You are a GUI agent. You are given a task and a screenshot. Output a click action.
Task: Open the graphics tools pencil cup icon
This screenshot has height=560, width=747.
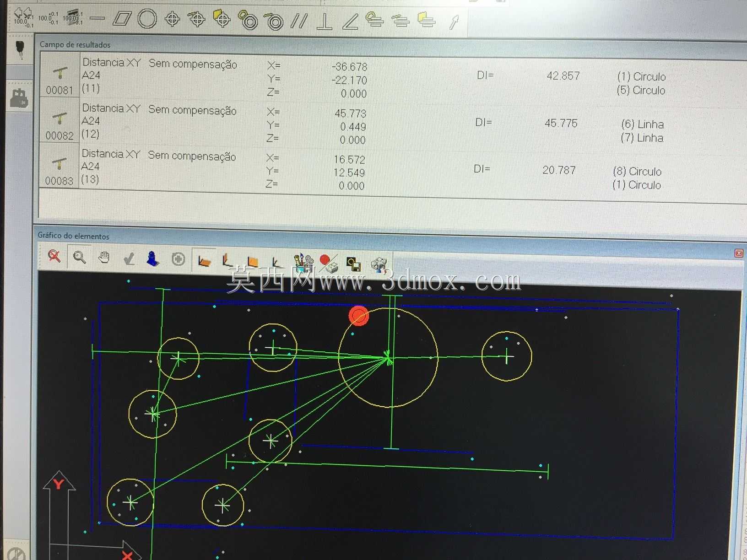(303, 263)
